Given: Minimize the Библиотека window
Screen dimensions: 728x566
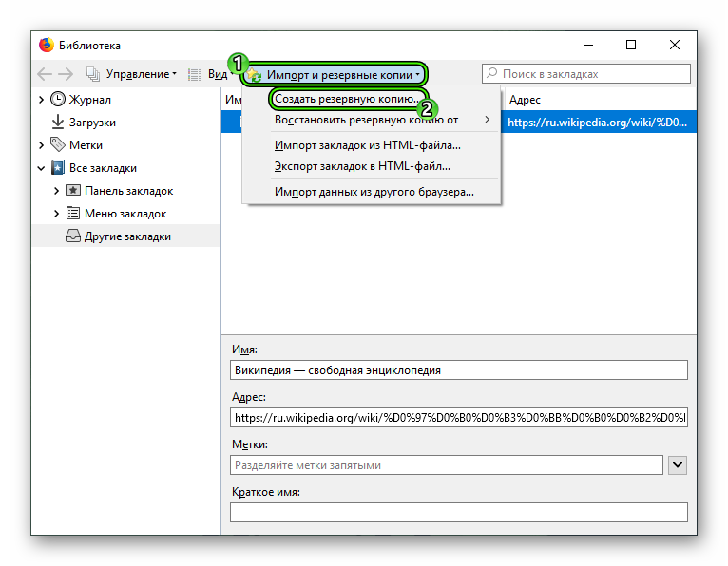Looking at the screenshot, I should coord(588,45).
